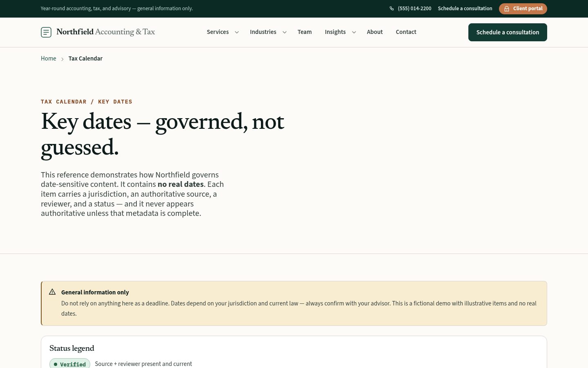Open the Industries menu item

(x=263, y=32)
